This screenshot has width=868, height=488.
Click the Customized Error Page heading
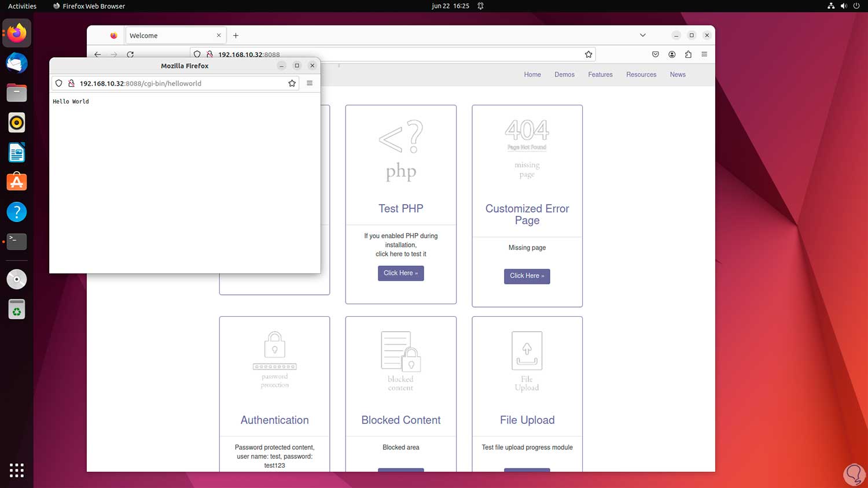[x=527, y=215]
